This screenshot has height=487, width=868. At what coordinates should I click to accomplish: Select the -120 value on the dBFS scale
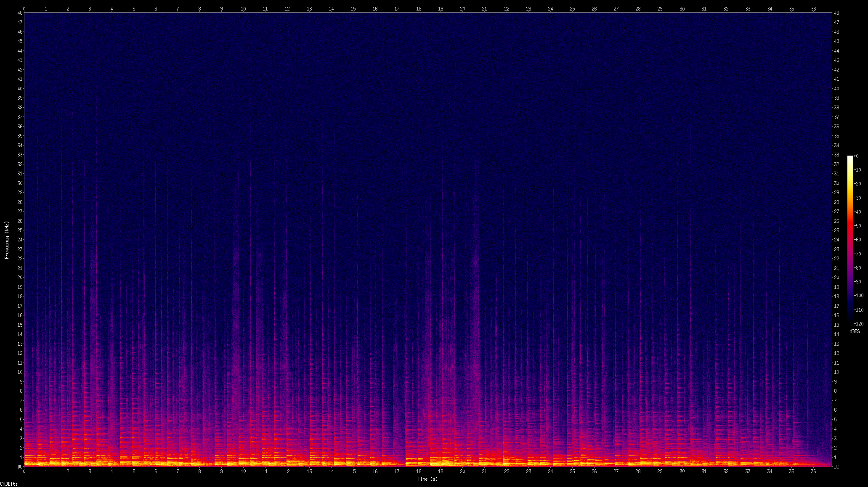point(858,324)
